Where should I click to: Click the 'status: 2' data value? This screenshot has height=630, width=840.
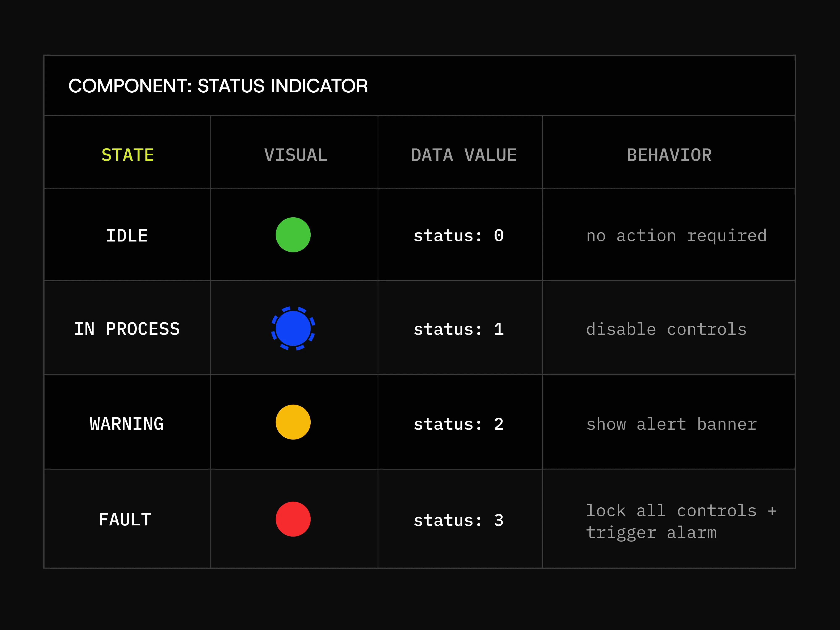[458, 424]
